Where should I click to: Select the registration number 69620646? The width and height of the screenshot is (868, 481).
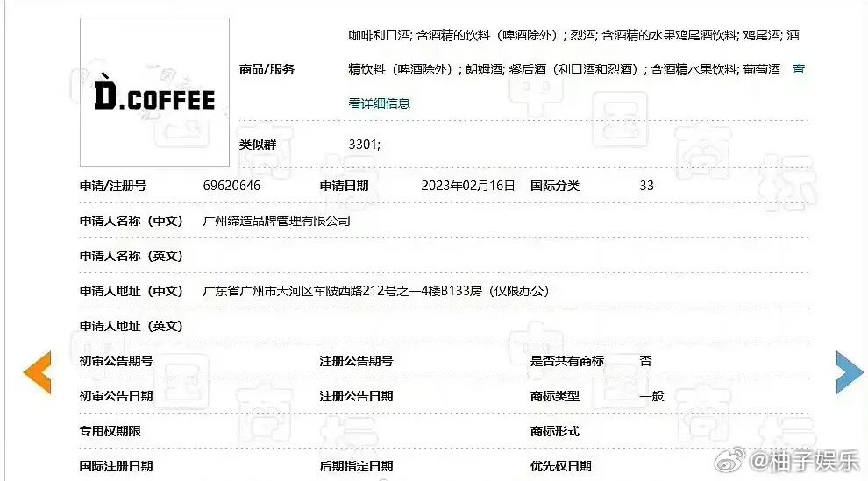pyautogui.click(x=231, y=186)
